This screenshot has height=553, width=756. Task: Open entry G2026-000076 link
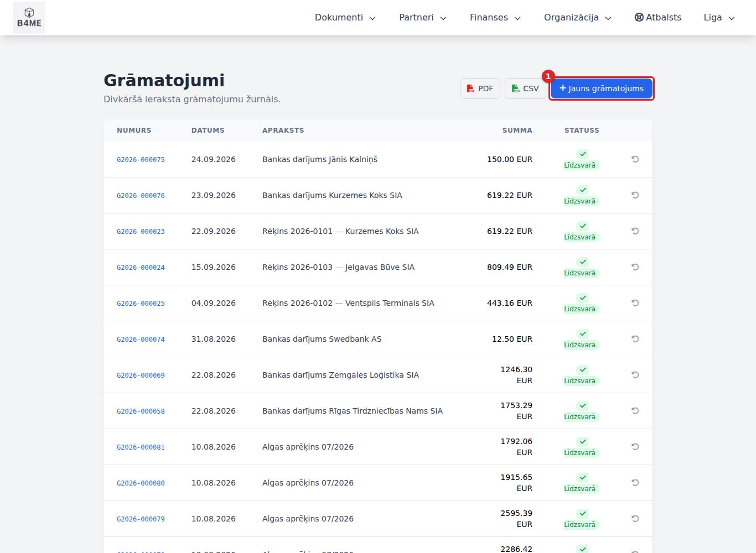tap(141, 196)
